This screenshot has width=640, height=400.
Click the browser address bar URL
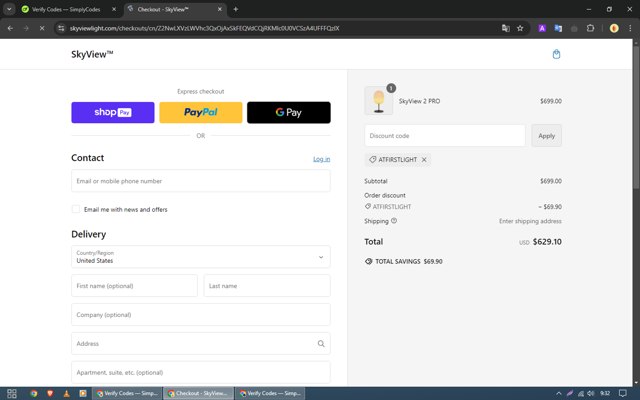[x=204, y=28]
